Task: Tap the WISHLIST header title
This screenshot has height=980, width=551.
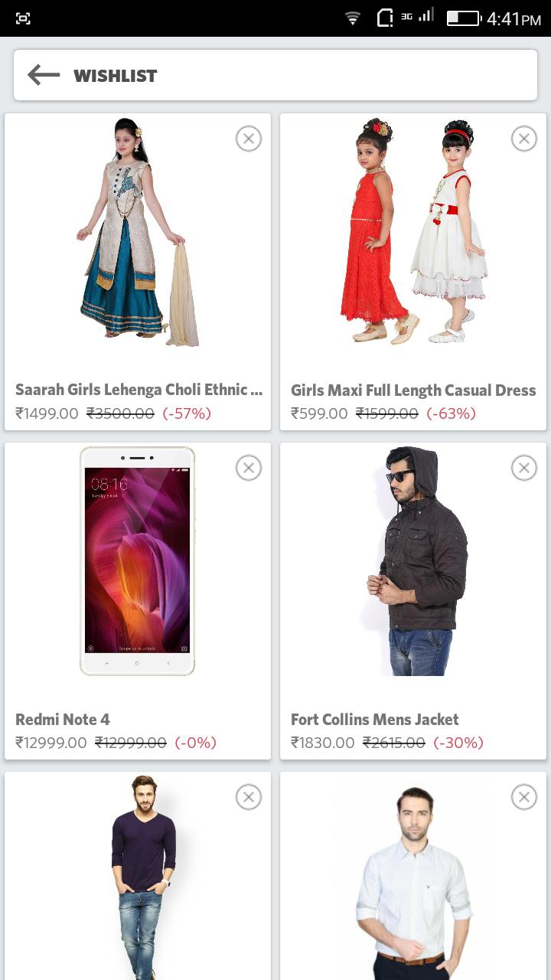Action: point(116,76)
